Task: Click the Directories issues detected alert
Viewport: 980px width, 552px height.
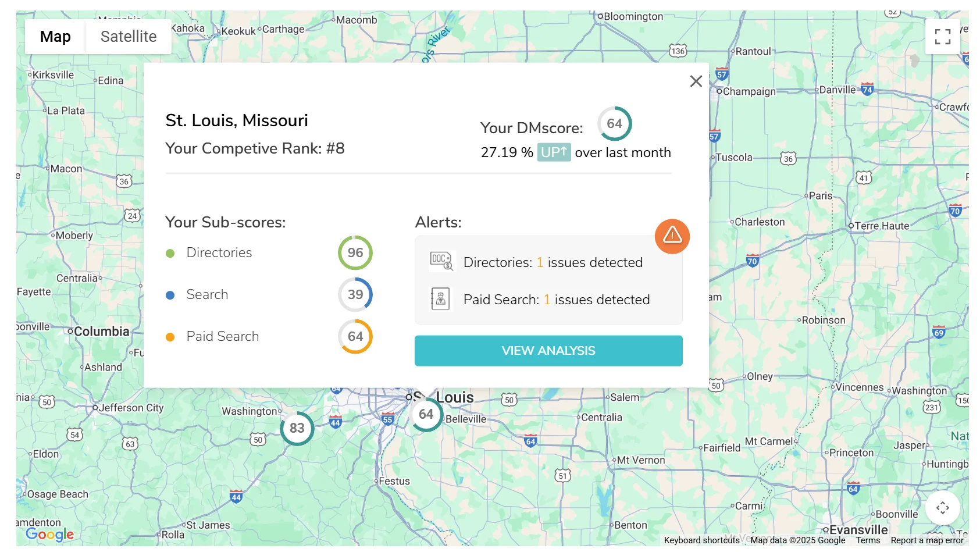Action: [x=553, y=262]
